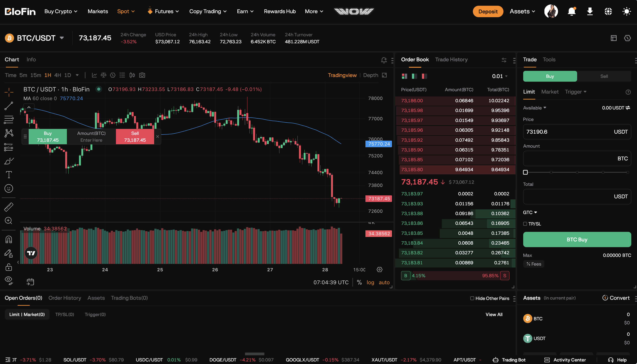This screenshot has width=637, height=364.
Task: Open order book settings sliders icon
Action: [x=504, y=60]
